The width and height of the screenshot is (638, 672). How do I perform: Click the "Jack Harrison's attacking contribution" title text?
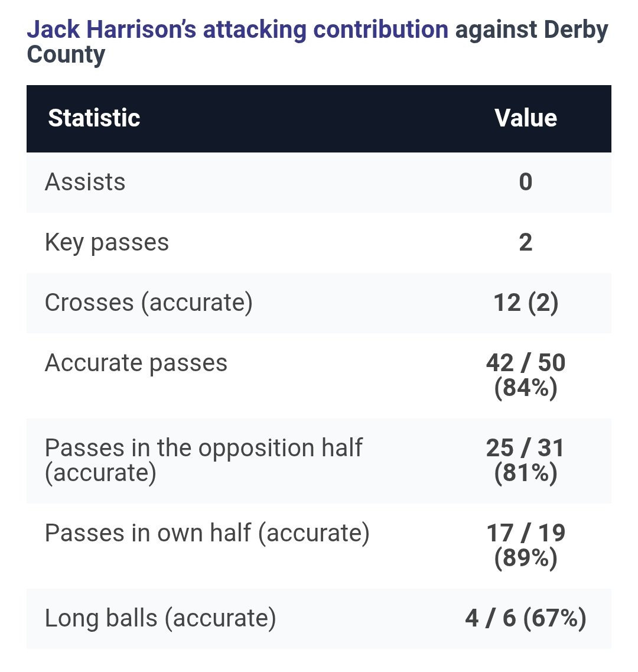(x=237, y=30)
